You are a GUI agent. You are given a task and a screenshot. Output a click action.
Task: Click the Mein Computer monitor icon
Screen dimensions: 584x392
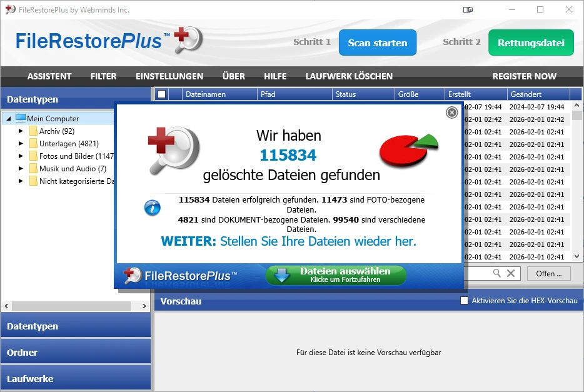pos(21,118)
